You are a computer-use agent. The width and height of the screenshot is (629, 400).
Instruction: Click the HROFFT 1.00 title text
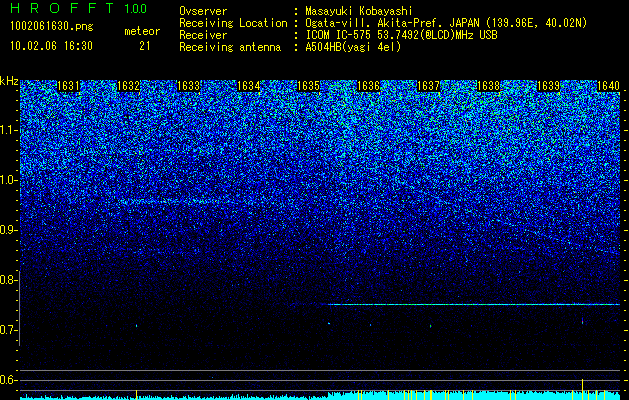pyautogui.click(x=79, y=8)
